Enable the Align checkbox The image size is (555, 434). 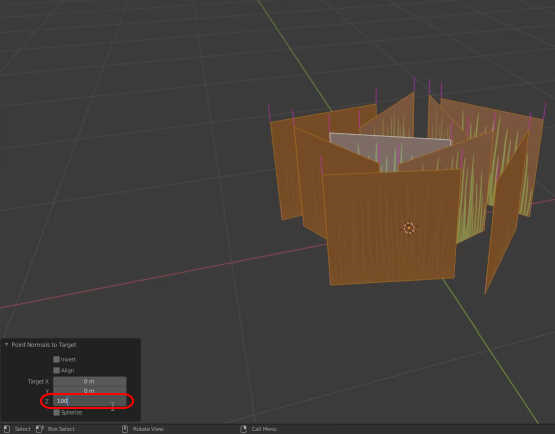click(56, 371)
